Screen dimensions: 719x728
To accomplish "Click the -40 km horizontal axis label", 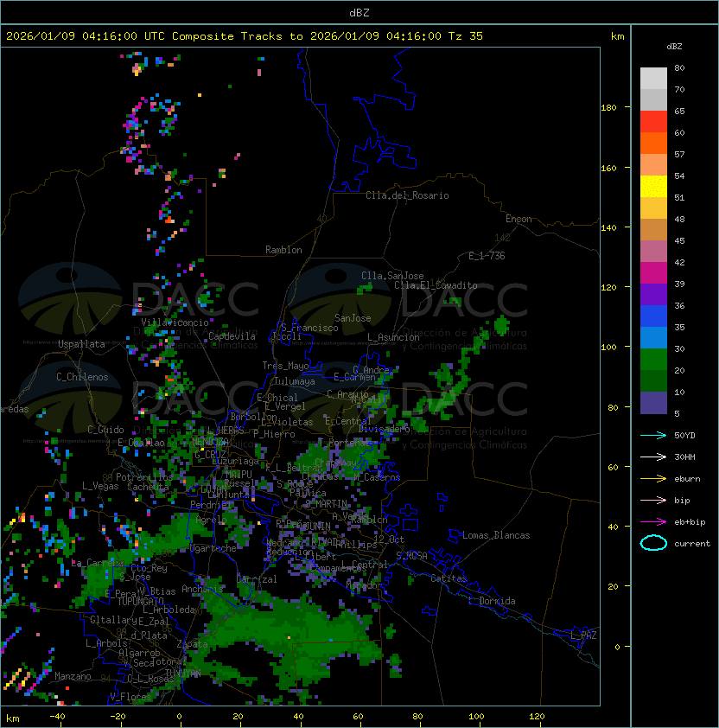I will pos(58,717).
